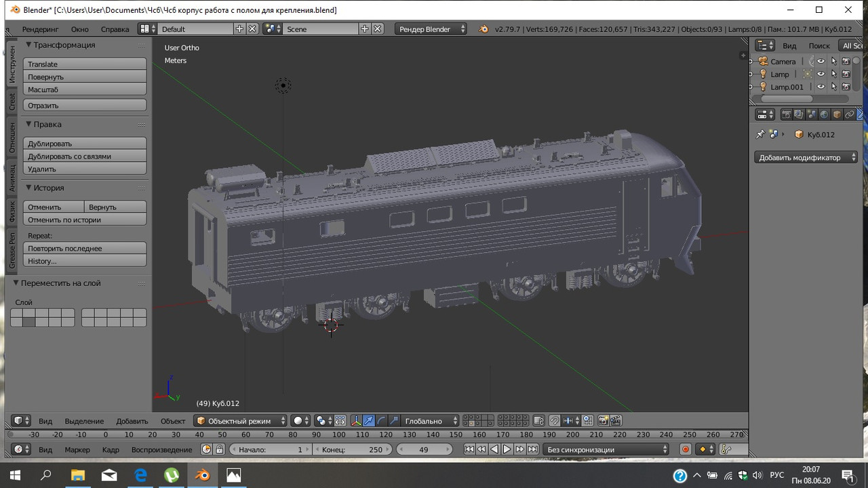
Task: Open Render properties tab
Action: coord(787,115)
